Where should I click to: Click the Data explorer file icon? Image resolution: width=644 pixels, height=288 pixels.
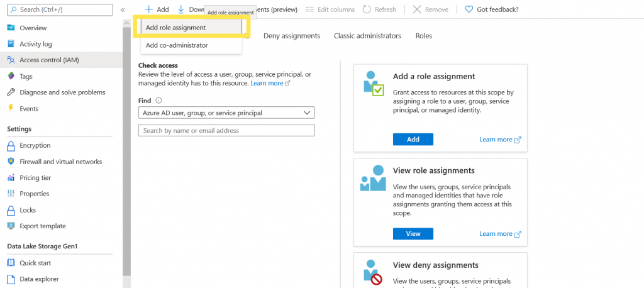click(x=11, y=279)
